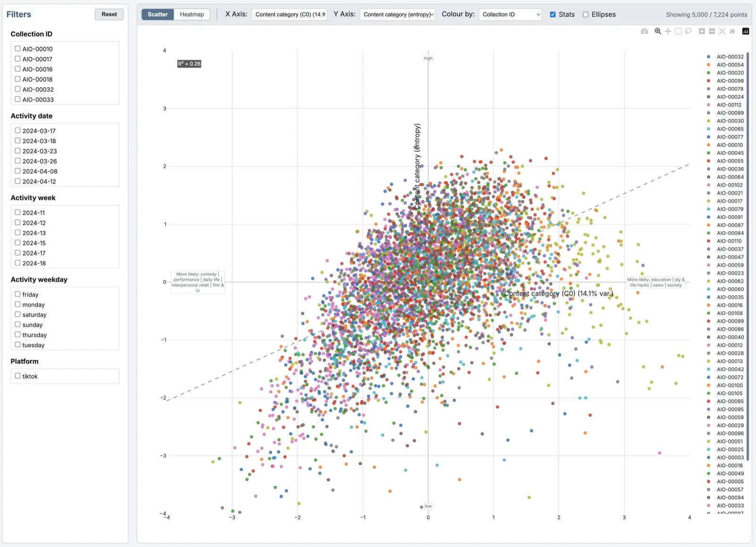
Task: Check the AIO-00018 collection filter
Action: pyautogui.click(x=17, y=79)
